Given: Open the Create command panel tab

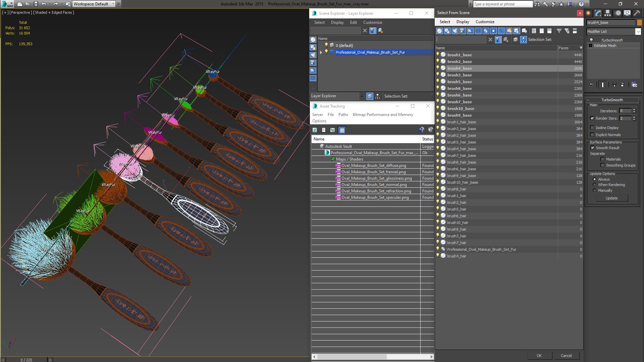Looking at the screenshot, I should [x=588, y=13].
